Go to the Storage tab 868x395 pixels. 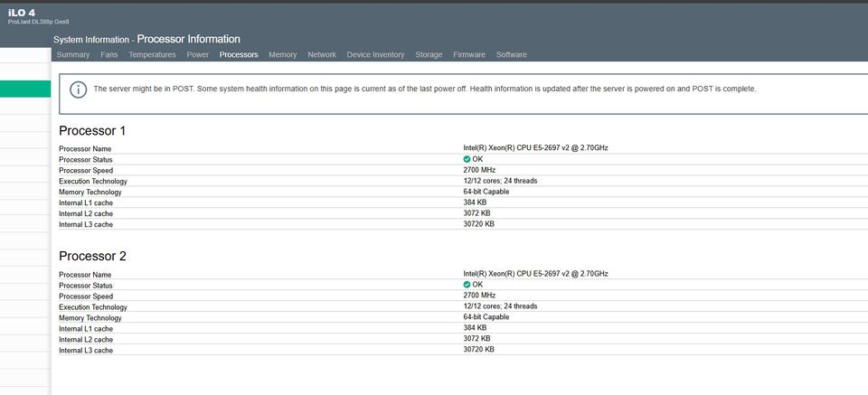pyautogui.click(x=429, y=55)
